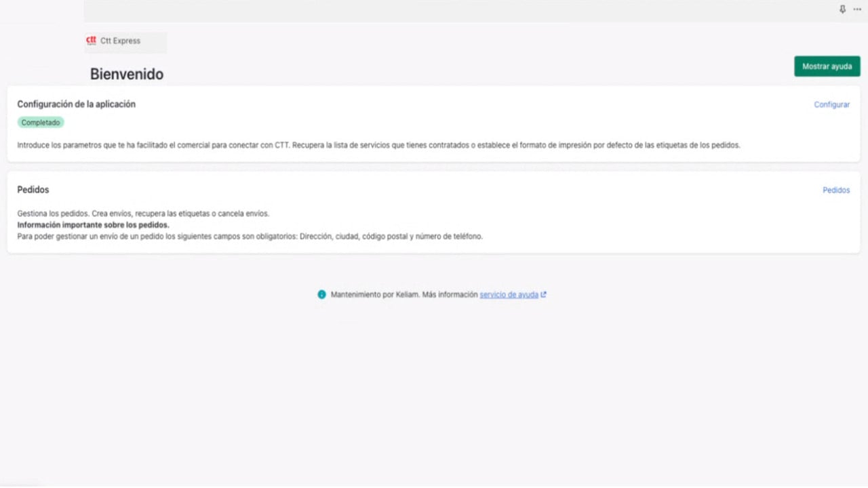Click the red Ctt logo icon

pos(92,41)
